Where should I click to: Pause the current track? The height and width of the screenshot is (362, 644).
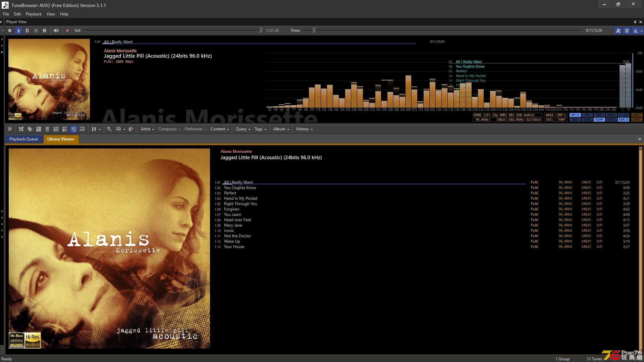click(x=27, y=31)
